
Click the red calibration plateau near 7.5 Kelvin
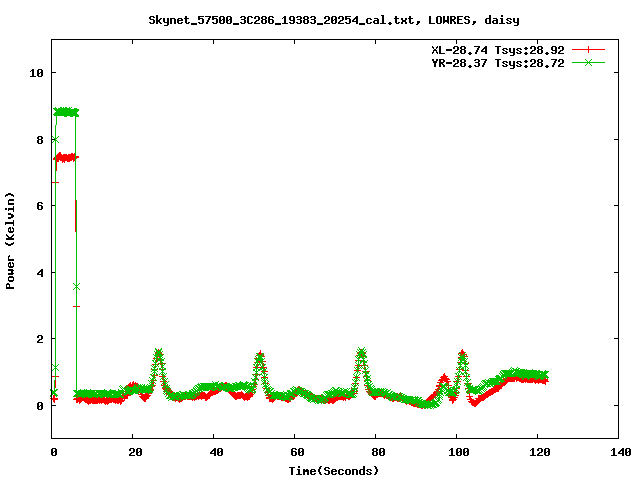[x=66, y=158]
